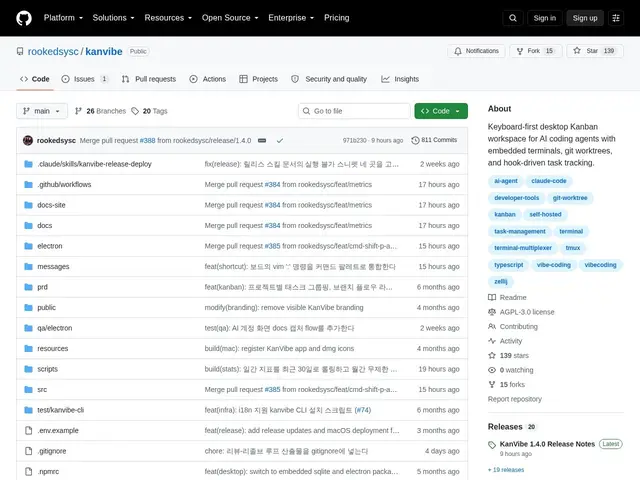Viewport: 640px width, 480px height.
Task: Click the folder icon for scripts
Action: (28, 369)
